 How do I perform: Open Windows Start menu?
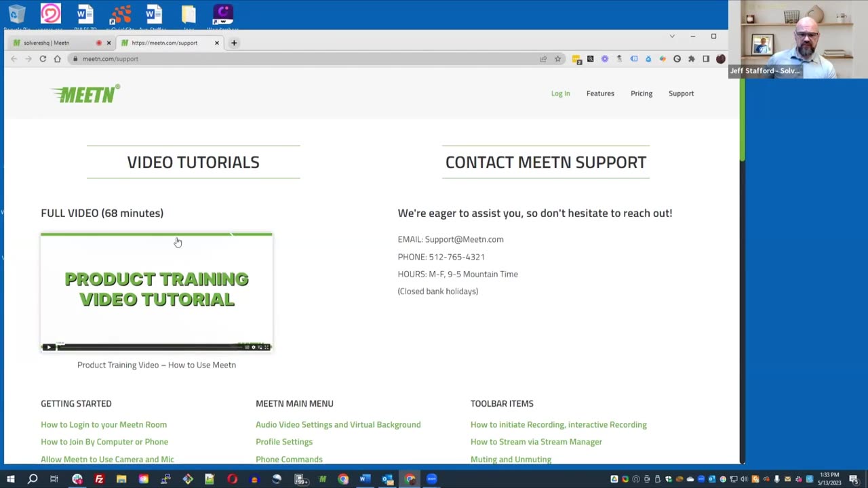(x=11, y=479)
